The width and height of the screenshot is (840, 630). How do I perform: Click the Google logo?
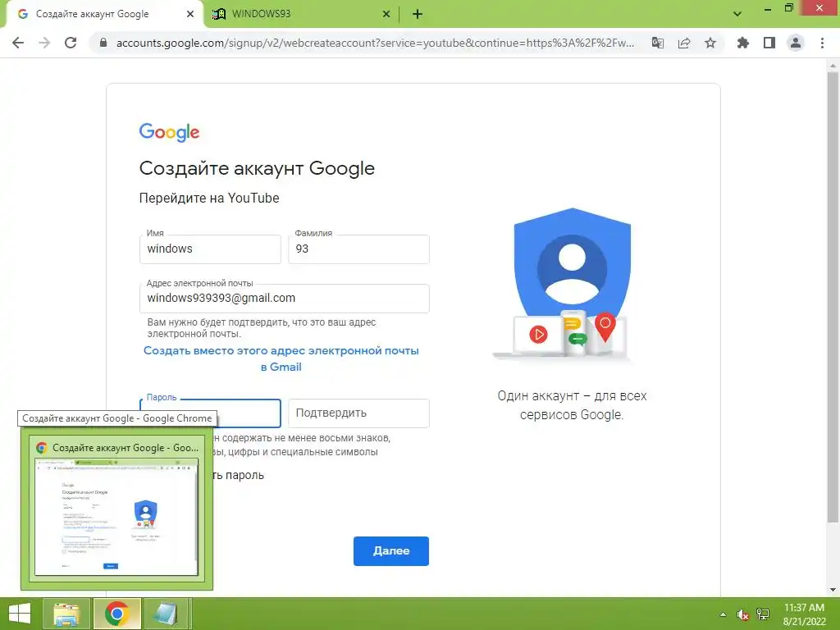[169, 132]
